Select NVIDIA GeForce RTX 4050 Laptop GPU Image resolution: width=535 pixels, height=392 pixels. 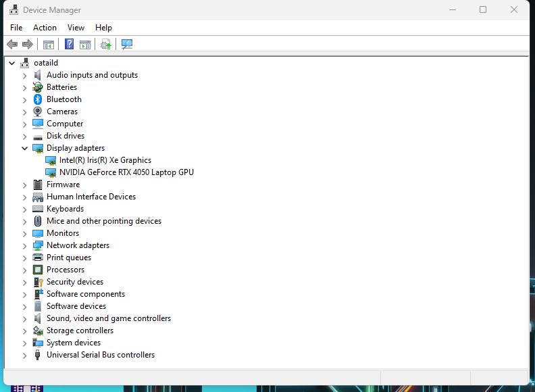(126, 172)
